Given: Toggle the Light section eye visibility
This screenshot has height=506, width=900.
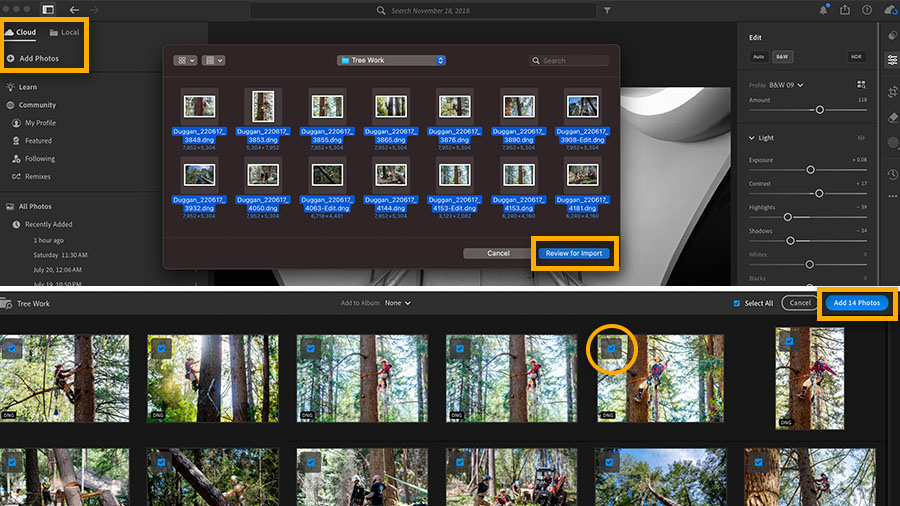Looking at the screenshot, I should pyautogui.click(x=861, y=138).
